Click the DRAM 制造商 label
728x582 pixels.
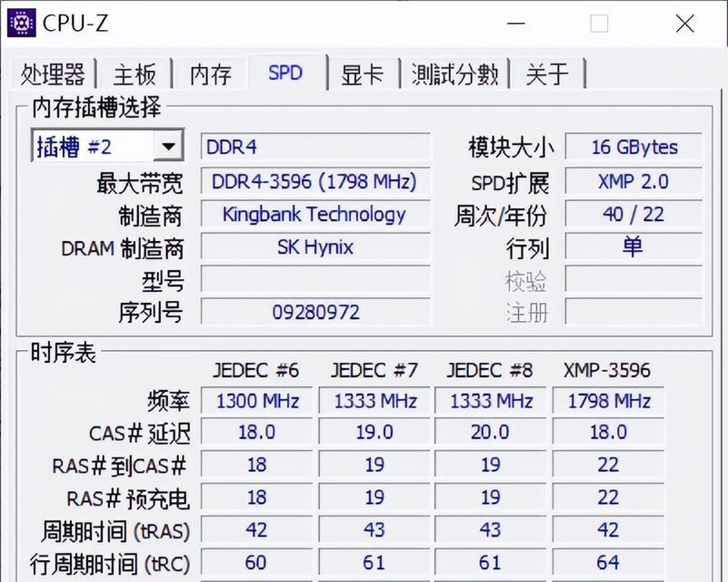click(123, 248)
